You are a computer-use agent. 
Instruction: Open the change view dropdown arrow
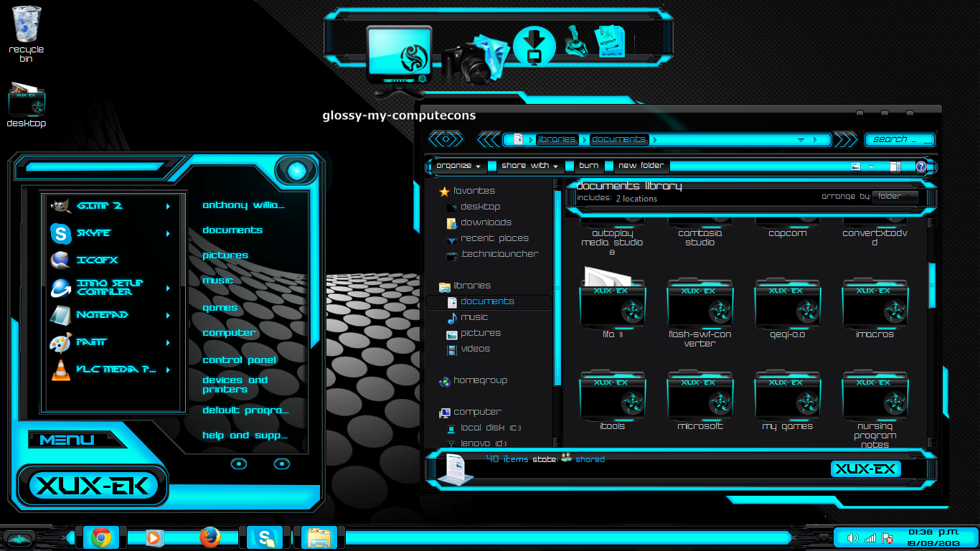tap(871, 166)
